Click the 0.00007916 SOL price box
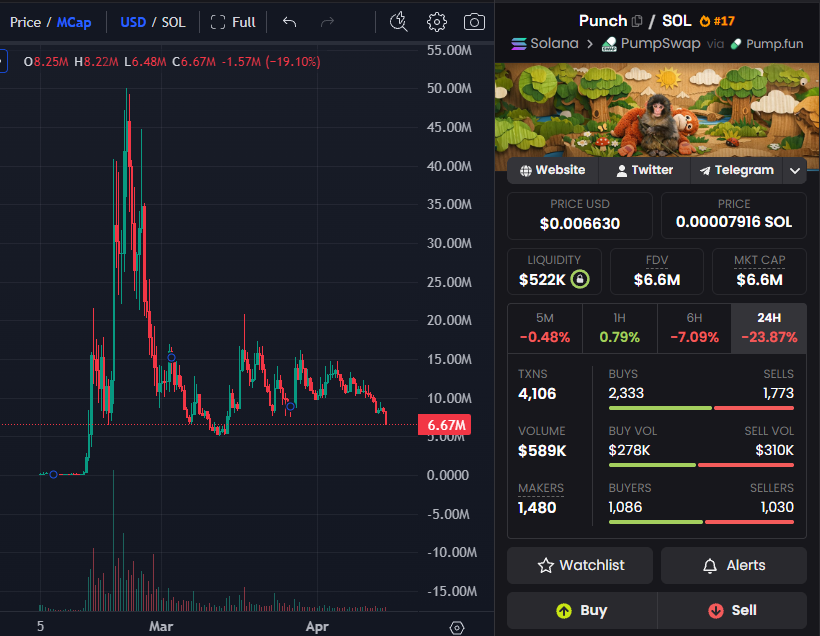 [734, 215]
